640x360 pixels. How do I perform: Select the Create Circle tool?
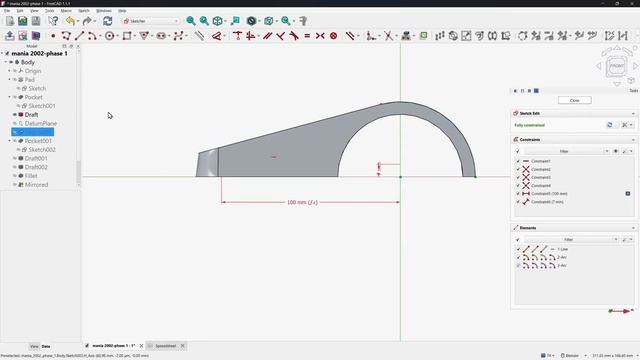109,36
